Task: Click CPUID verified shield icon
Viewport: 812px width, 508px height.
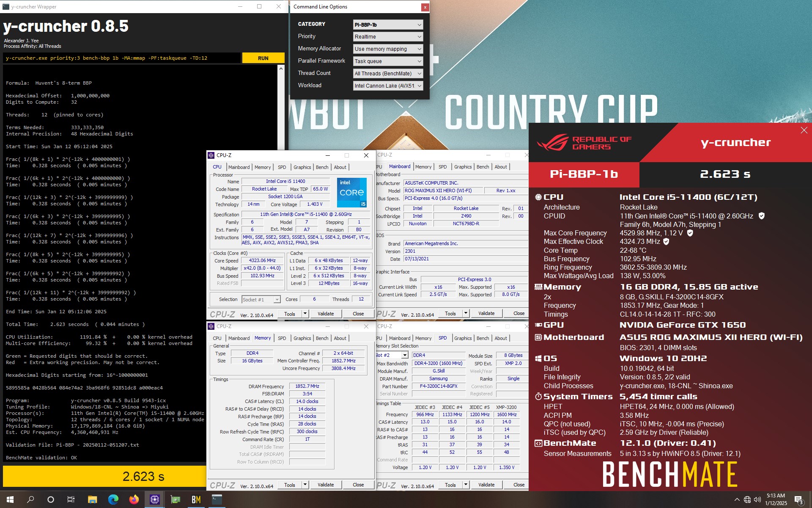Action: pos(762,216)
